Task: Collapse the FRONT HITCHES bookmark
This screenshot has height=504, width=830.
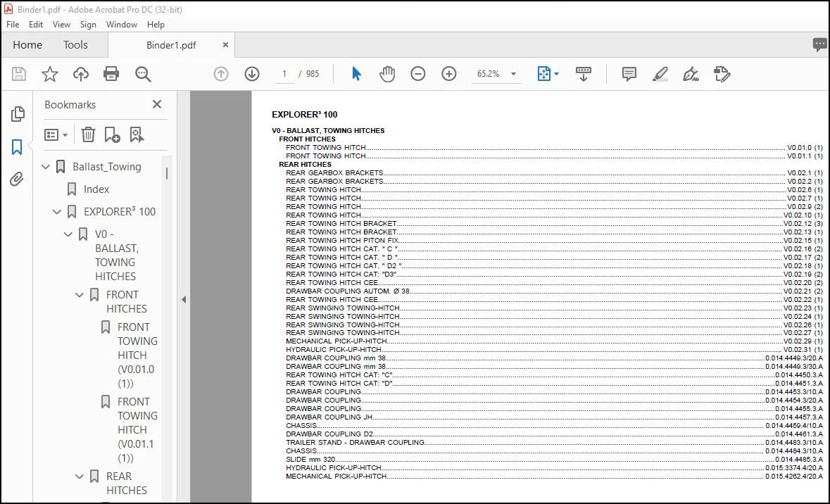Action: pyautogui.click(x=80, y=295)
